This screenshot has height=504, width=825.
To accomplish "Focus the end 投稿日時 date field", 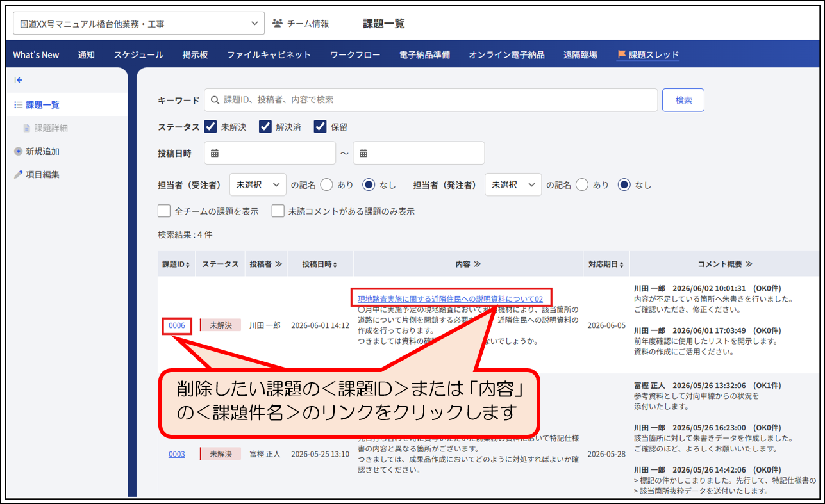I will (419, 153).
